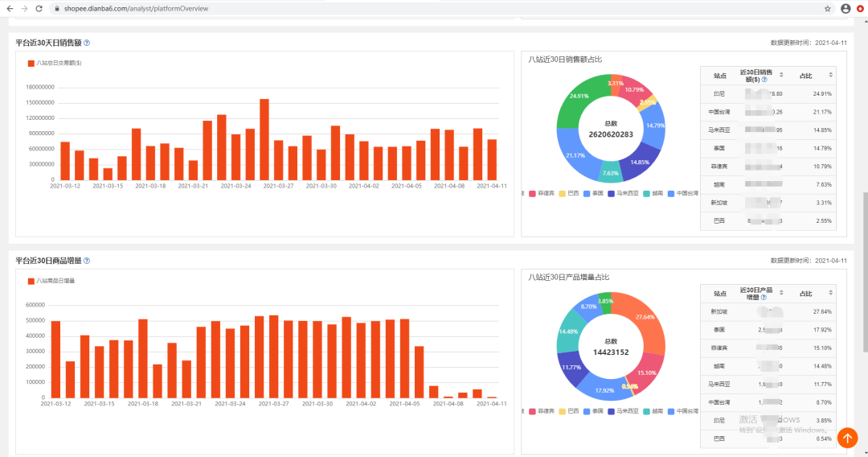The image size is (868, 457).
Task: Reload the page with refresh icon
Action: pyautogui.click(x=39, y=8)
